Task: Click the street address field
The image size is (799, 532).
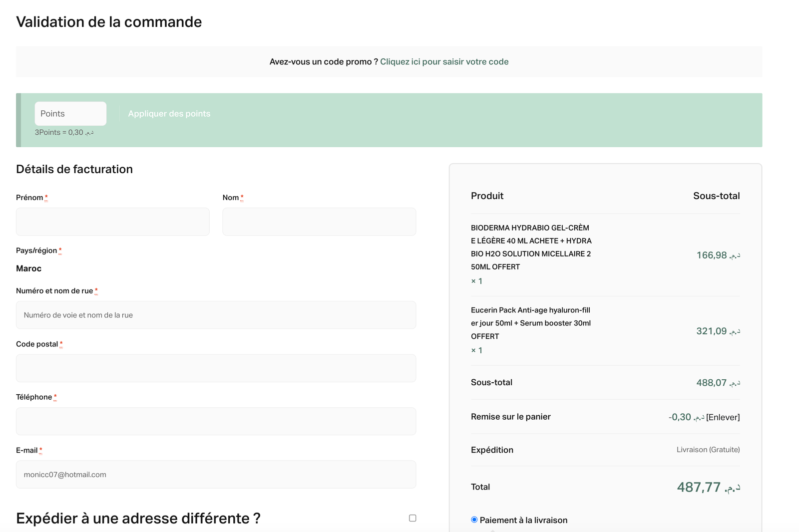Action: tap(216, 315)
